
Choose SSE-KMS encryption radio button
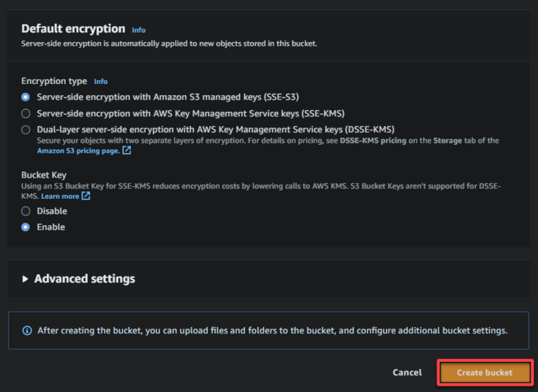(x=26, y=113)
